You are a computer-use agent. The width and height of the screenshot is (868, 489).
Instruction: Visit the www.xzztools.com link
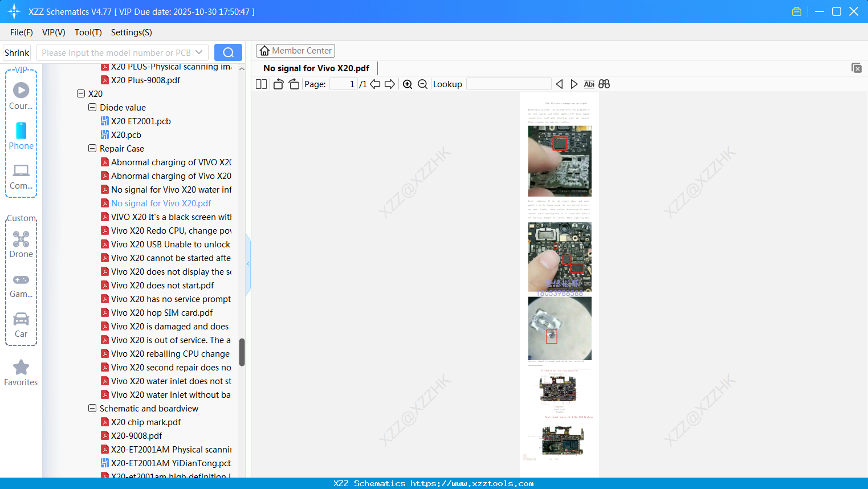472,483
